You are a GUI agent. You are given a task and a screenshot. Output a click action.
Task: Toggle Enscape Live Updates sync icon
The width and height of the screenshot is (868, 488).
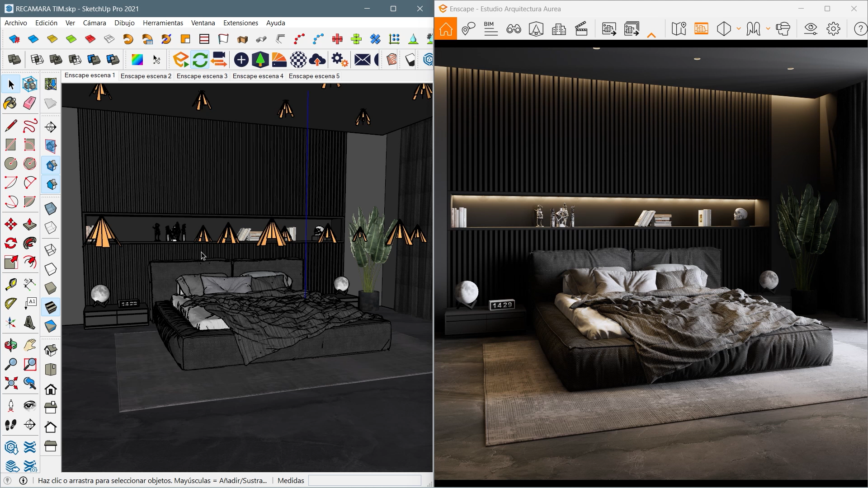click(200, 60)
